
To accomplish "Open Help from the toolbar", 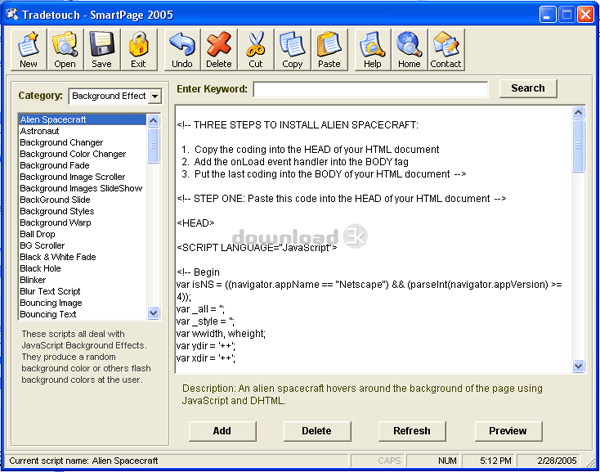I will click(372, 49).
